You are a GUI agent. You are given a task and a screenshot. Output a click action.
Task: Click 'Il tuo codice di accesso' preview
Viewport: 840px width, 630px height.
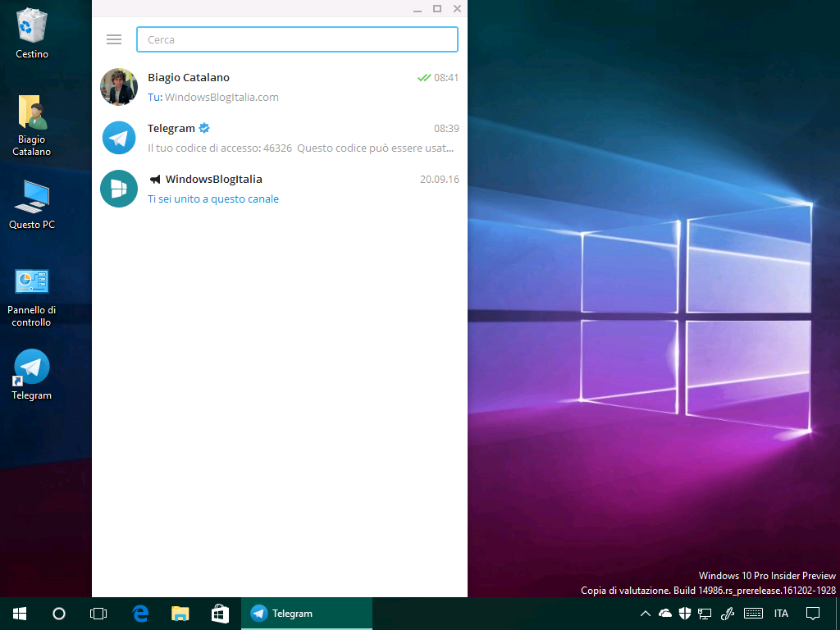pos(300,148)
